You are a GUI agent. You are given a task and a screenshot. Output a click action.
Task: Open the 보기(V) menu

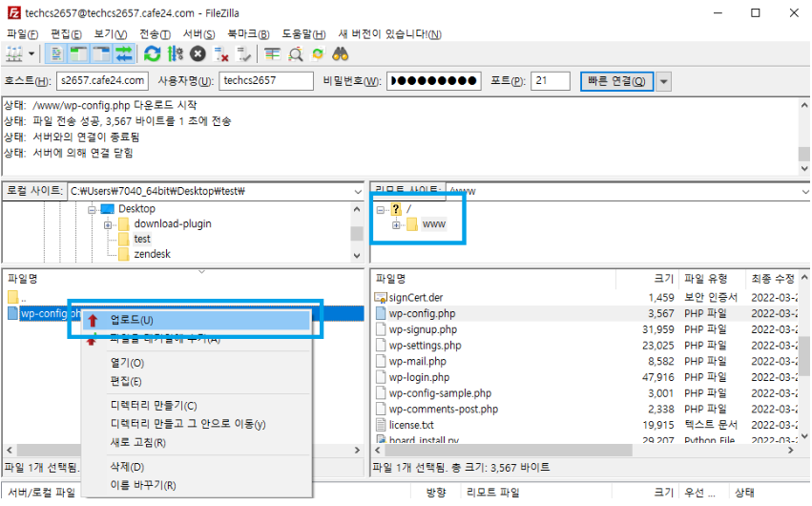coord(111,34)
